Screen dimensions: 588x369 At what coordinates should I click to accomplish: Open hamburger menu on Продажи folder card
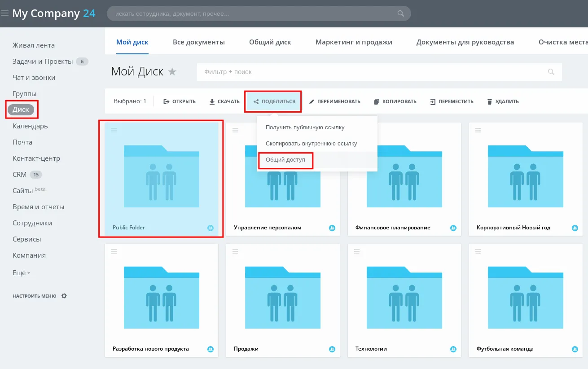235,251
